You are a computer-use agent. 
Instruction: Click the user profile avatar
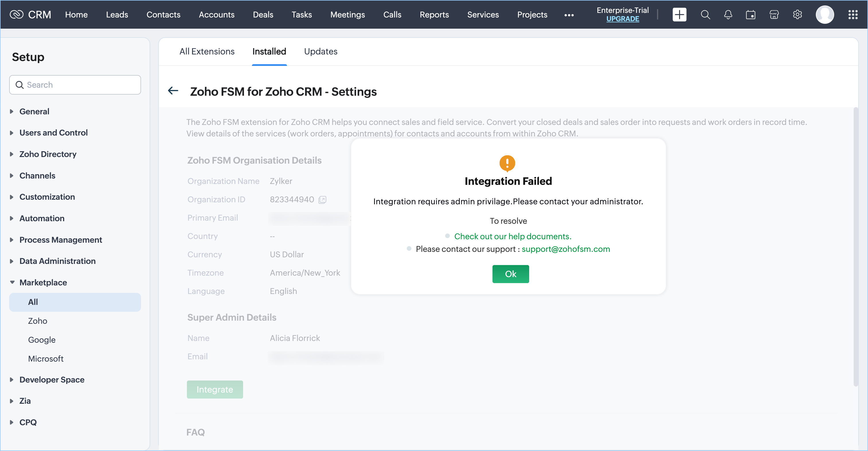click(824, 15)
